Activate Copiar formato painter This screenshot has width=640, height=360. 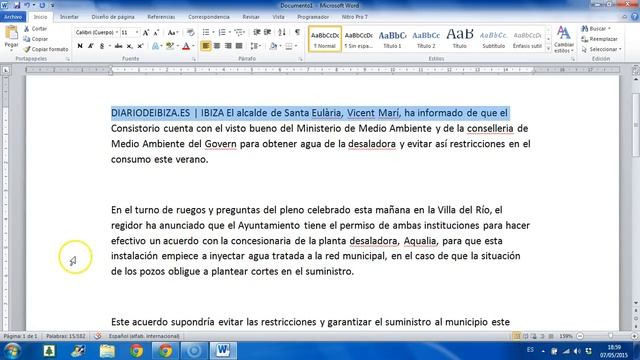tap(46, 49)
